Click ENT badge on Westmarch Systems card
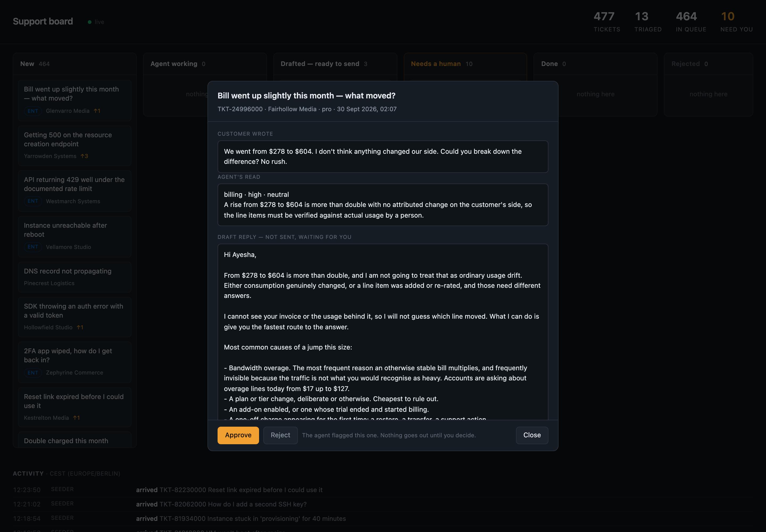Viewport: 766px width, 532px height. (33, 201)
